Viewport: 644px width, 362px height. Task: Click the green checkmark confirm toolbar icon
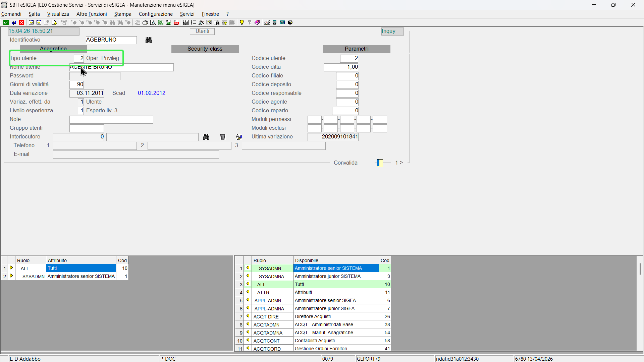pyautogui.click(x=6, y=22)
